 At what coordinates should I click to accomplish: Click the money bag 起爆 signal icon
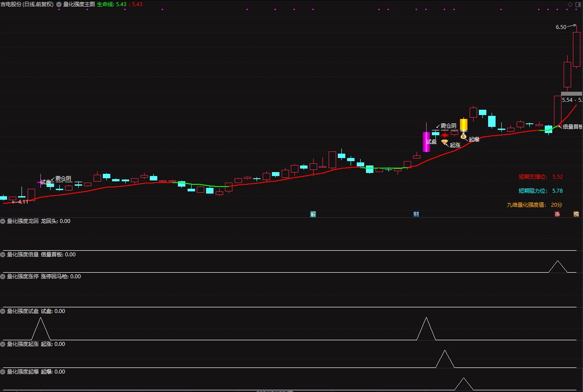(x=464, y=137)
